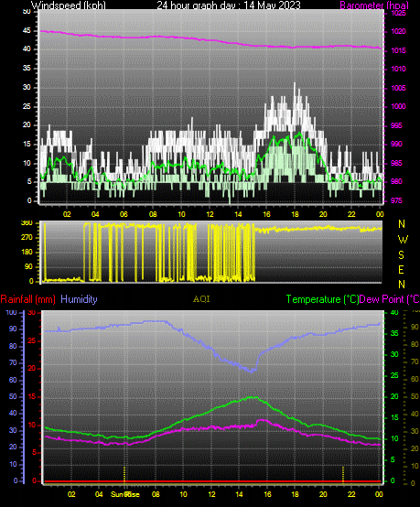Click the dotted sunset marker line near 22
Screen dimensions: 420x507
coord(343,474)
